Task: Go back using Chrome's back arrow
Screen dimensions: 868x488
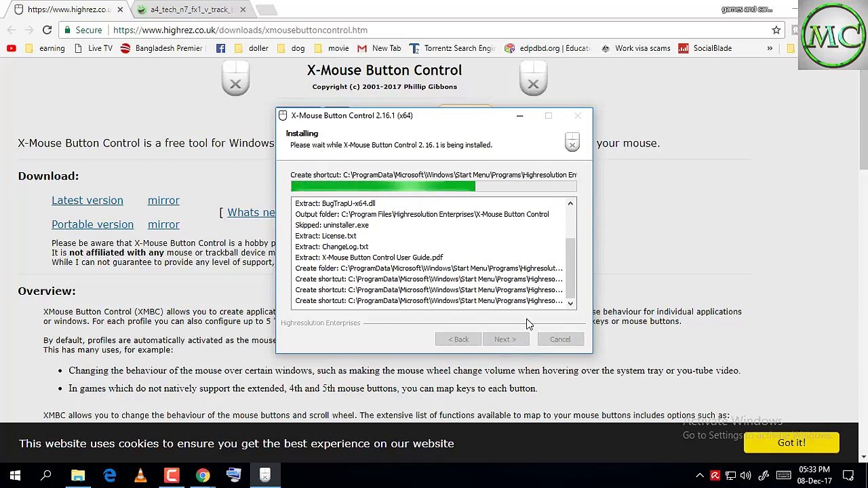Action: (x=11, y=30)
